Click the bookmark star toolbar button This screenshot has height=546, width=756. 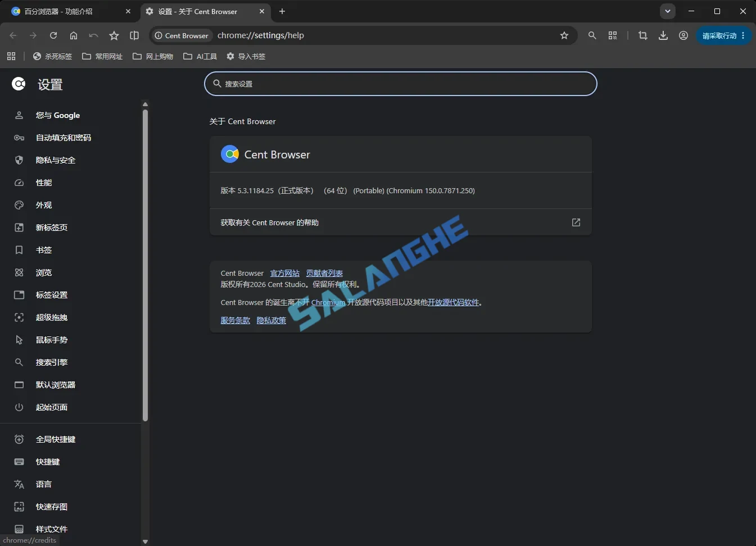pyautogui.click(x=114, y=35)
